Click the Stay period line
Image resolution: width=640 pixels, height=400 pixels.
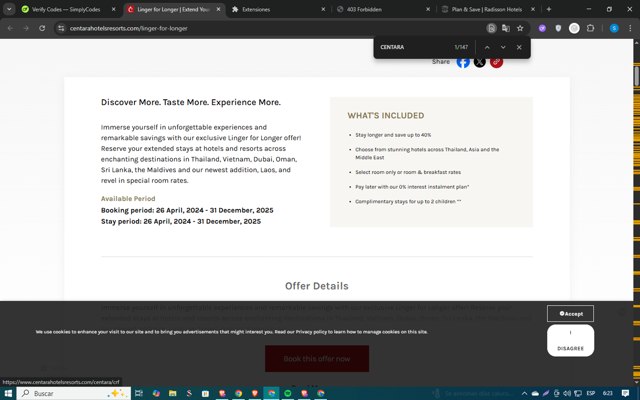click(181, 221)
